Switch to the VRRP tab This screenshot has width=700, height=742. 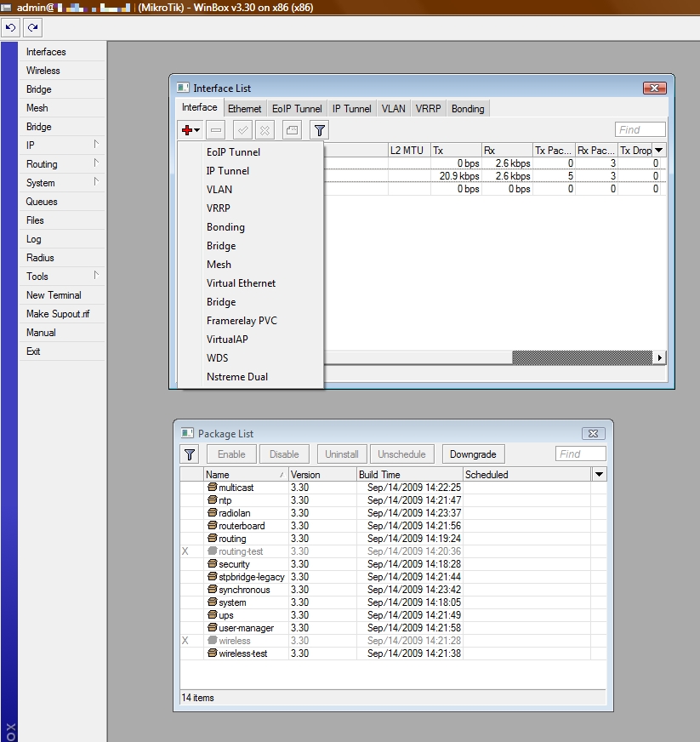coord(428,109)
